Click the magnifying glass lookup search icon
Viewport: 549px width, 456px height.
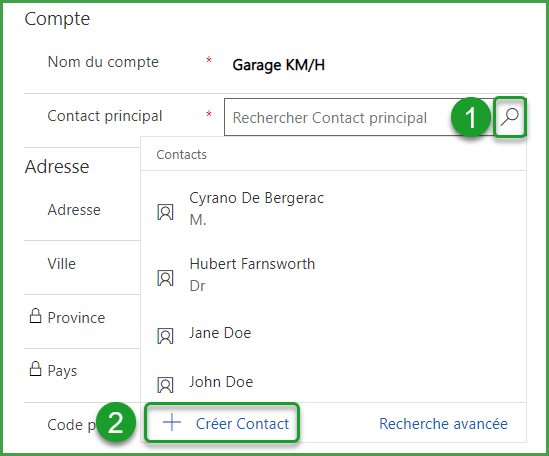(509, 117)
